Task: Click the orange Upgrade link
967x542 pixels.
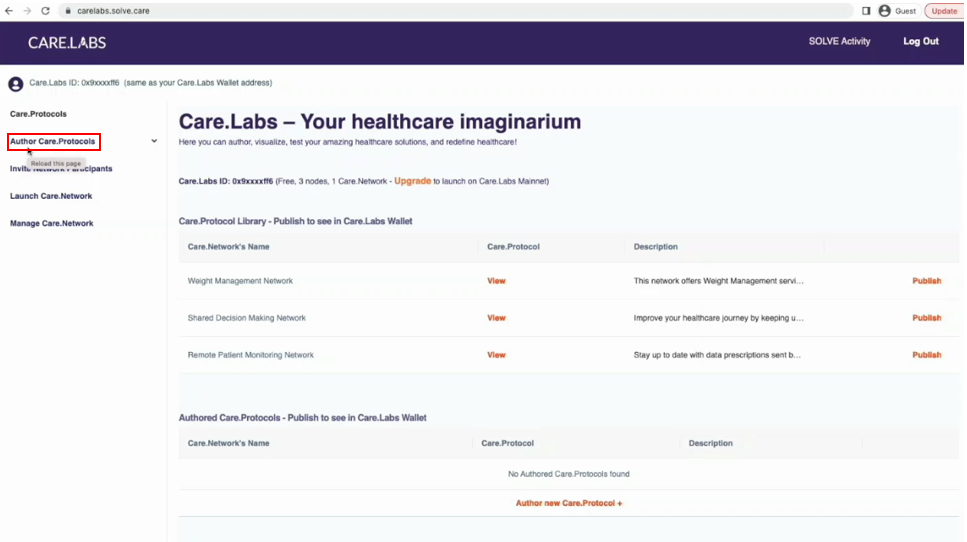Action: click(412, 181)
